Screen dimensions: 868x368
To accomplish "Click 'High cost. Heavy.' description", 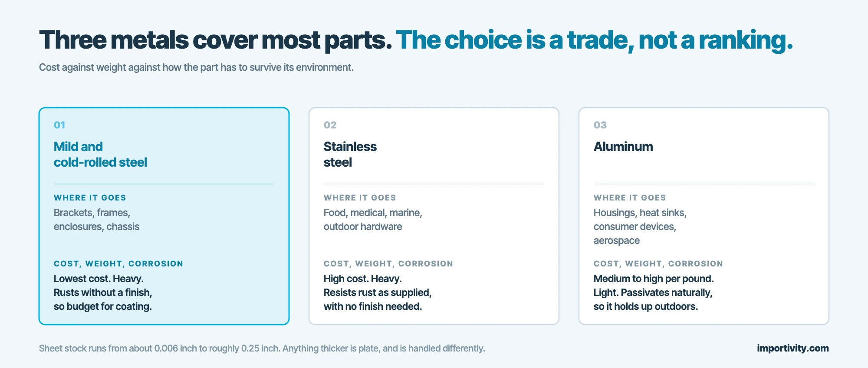I will click(x=362, y=279).
